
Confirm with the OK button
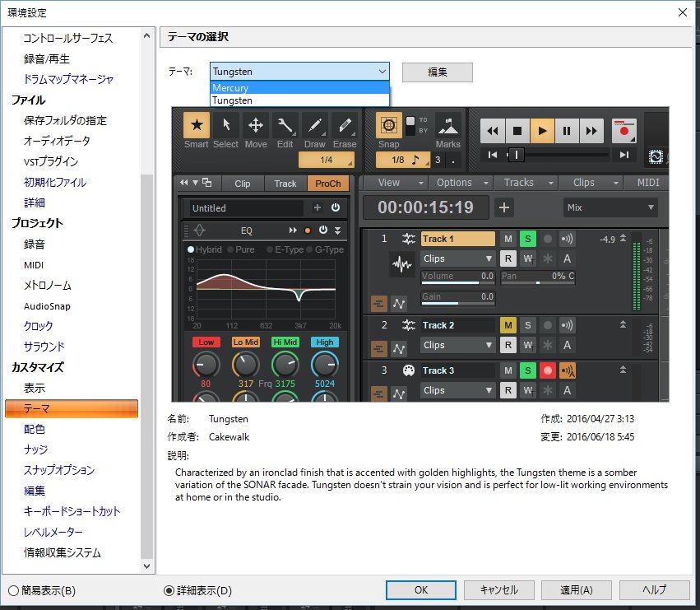[420, 590]
